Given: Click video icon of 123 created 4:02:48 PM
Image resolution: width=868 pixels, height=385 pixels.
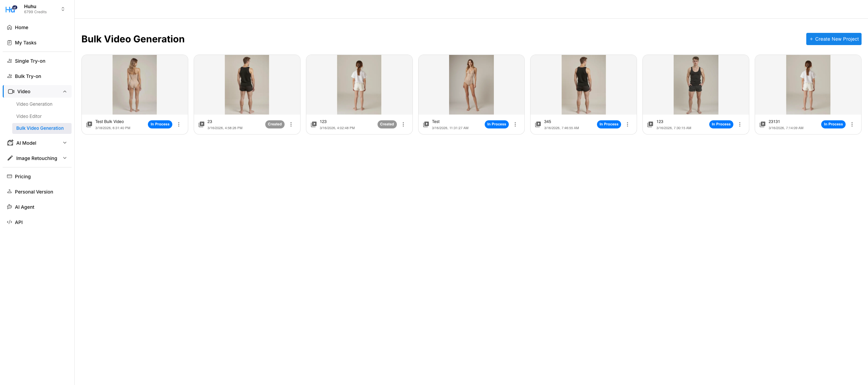Looking at the screenshot, I should (314, 124).
